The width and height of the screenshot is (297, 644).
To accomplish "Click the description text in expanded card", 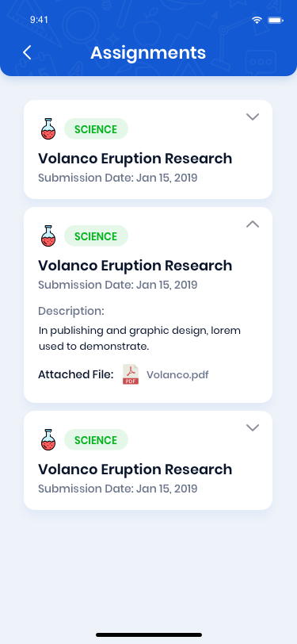I will coord(139,339).
